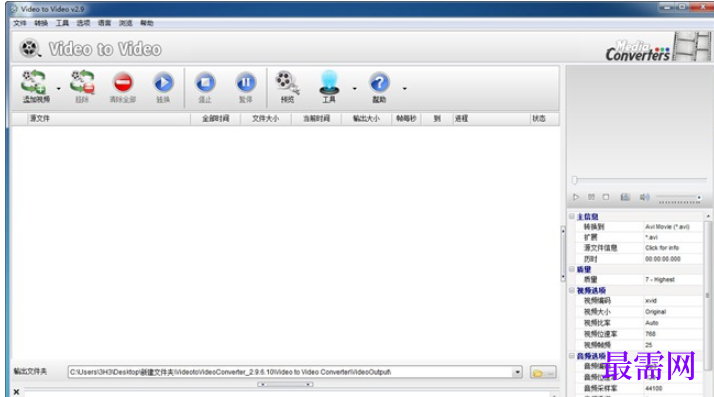Sort by the 文件大小 column header

pos(265,118)
